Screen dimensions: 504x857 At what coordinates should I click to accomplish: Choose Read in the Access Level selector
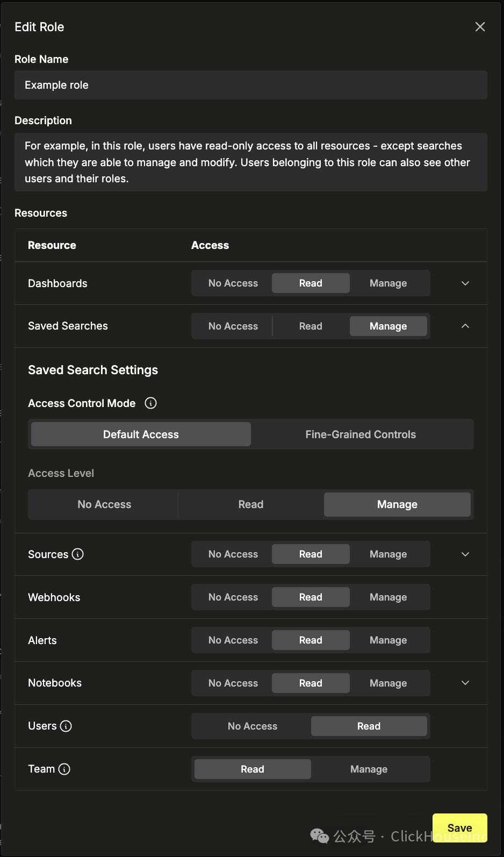coord(251,504)
